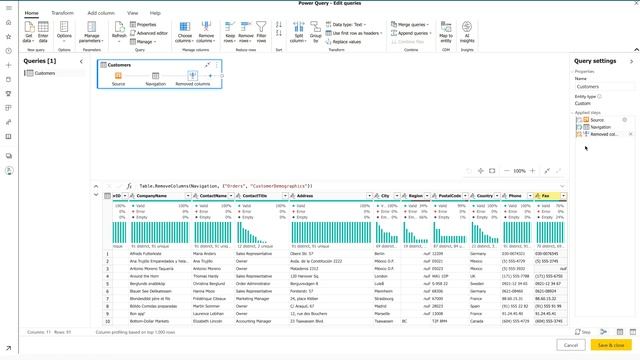Collapse the Queries pane
Viewport: 640px width, 360px height.
81,61
